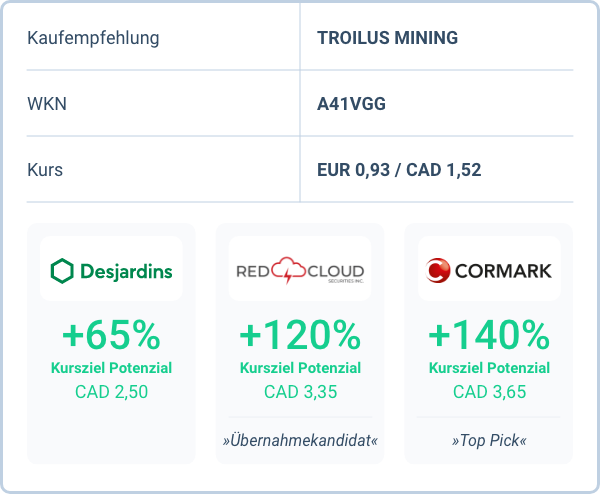Click the Desjardins hexagon logo icon
The height and width of the screenshot is (494, 600).
pyautogui.click(x=63, y=270)
